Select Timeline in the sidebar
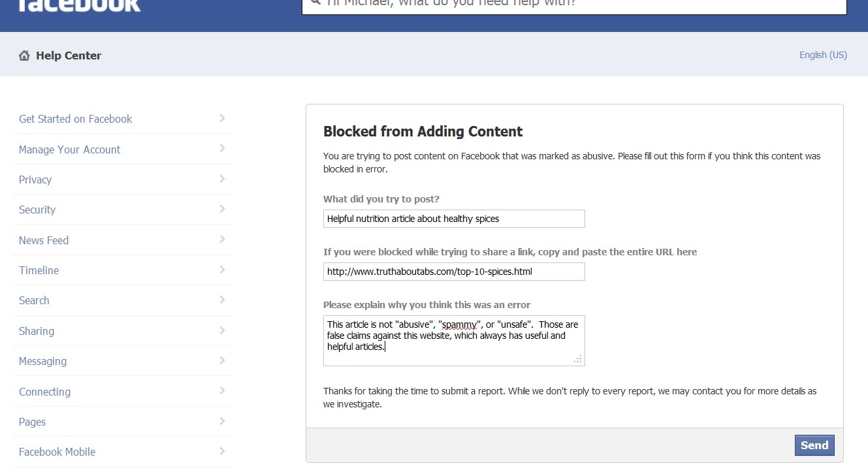This screenshot has height=472, width=868. [x=39, y=270]
